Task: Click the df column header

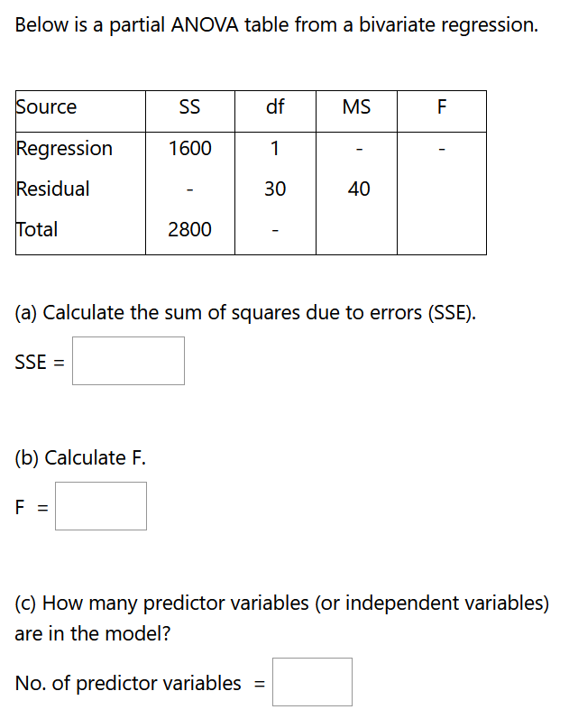Action: 274,106
